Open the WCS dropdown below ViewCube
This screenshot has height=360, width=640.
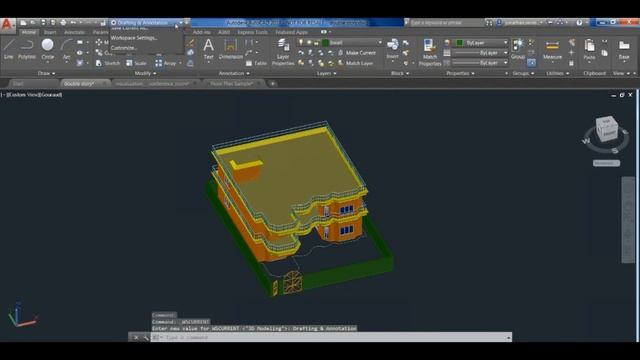click(607, 163)
